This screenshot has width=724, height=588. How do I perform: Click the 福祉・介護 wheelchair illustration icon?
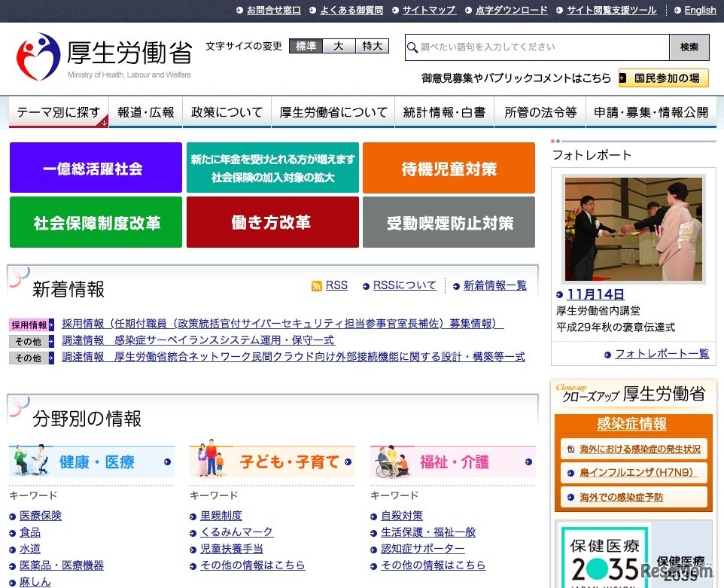[x=391, y=462]
